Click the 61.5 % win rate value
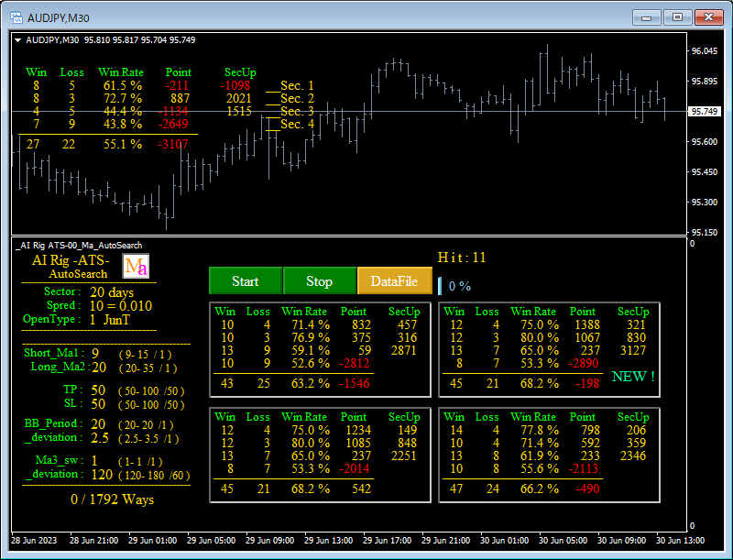 (123, 85)
